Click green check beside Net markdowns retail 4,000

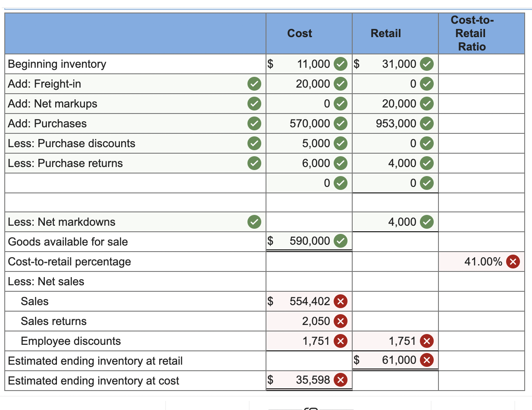click(x=427, y=222)
